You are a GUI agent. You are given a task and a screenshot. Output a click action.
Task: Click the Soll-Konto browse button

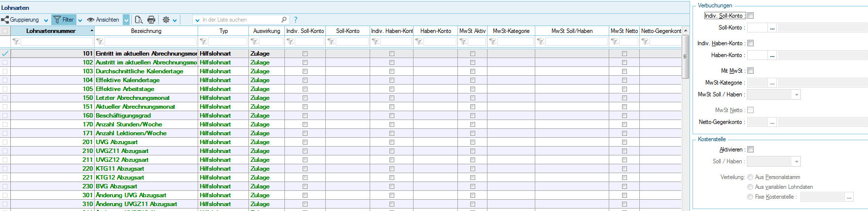(x=772, y=28)
